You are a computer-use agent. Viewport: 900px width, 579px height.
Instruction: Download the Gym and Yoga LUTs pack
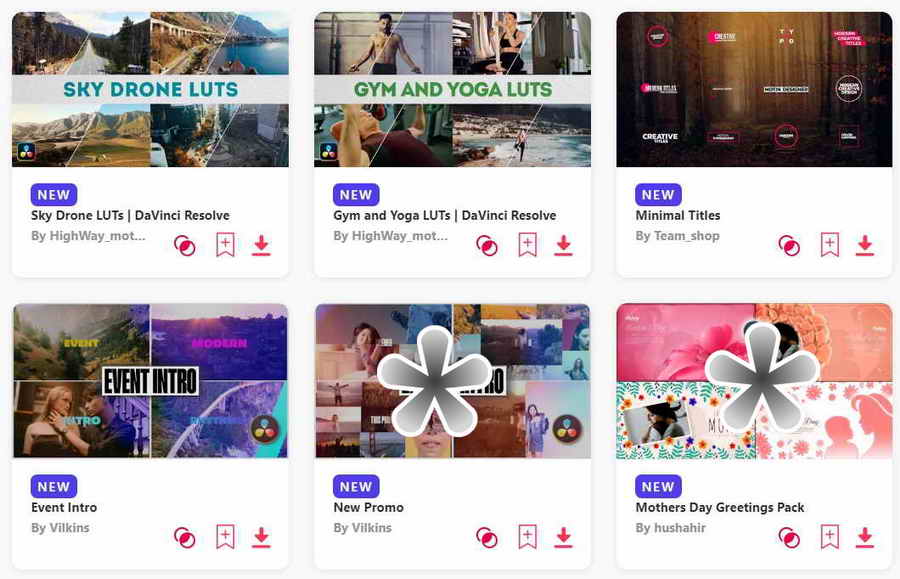[x=564, y=245]
